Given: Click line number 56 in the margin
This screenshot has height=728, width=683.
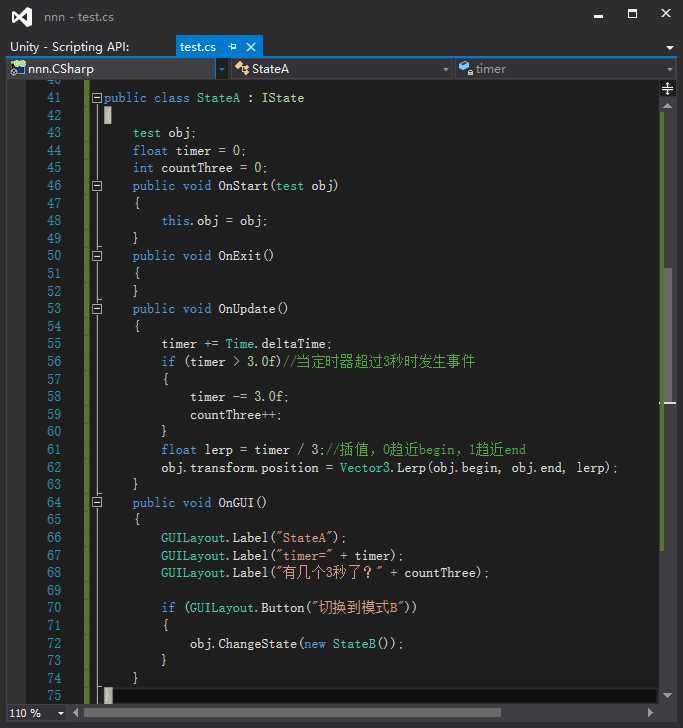Looking at the screenshot, I should (54, 361).
